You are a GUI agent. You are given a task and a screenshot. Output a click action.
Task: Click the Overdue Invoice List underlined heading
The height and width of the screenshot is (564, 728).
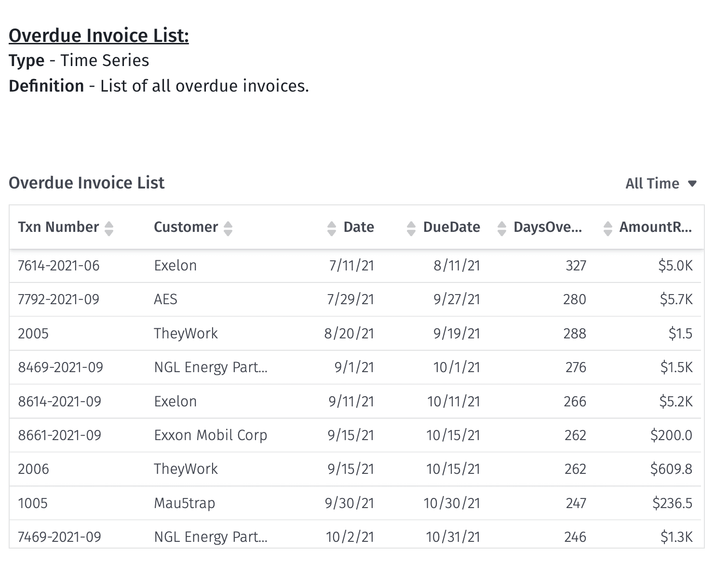click(x=99, y=36)
